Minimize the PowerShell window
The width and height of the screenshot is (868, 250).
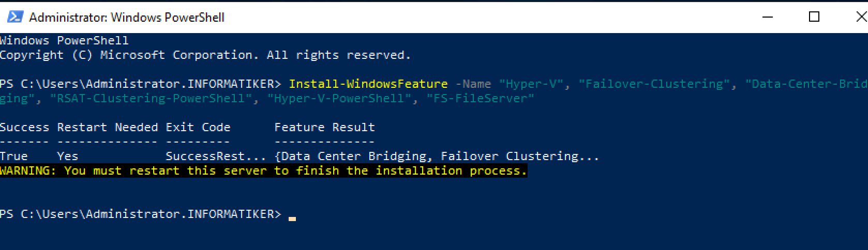tap(768, 17)
